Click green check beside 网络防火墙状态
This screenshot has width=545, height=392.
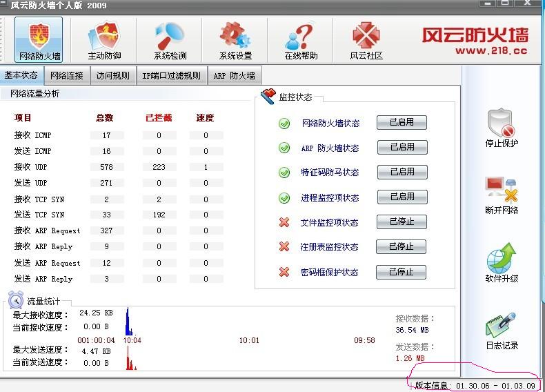click(x=284, y=123)
